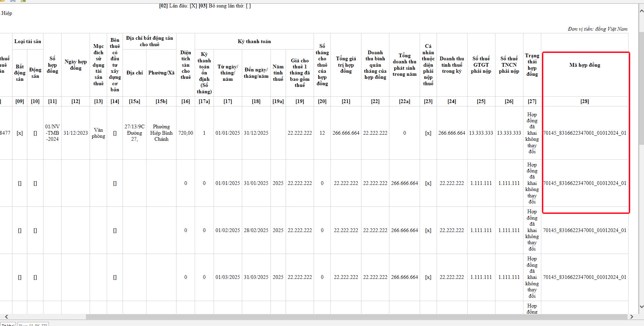Viewport: 644px width, 326px height.
Task: Click the Phường/Xã column header
Action: click(161, 73)
